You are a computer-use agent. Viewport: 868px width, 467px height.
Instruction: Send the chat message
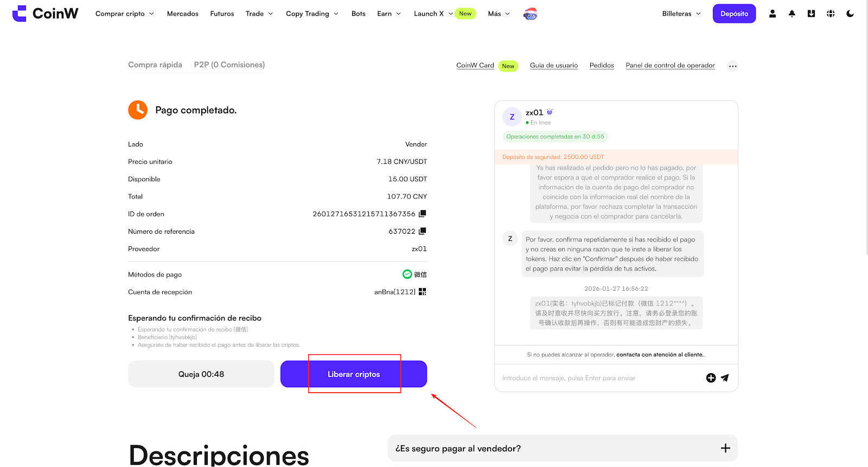tap(725, 378)
